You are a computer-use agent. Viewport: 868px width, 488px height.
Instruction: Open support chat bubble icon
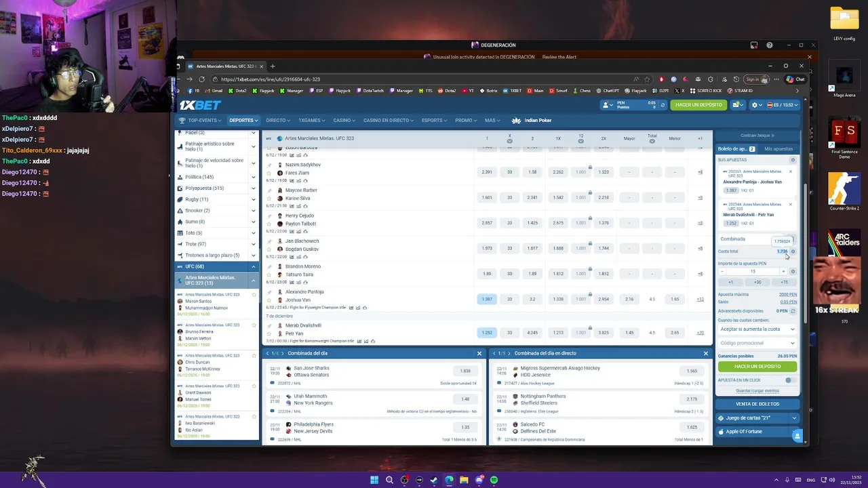pos(797,436)
